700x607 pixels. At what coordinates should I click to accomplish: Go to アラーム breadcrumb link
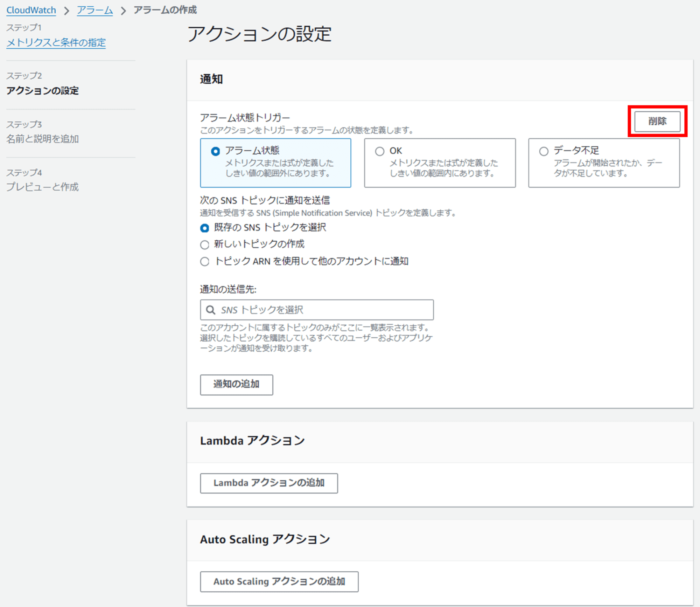(95, 10)
